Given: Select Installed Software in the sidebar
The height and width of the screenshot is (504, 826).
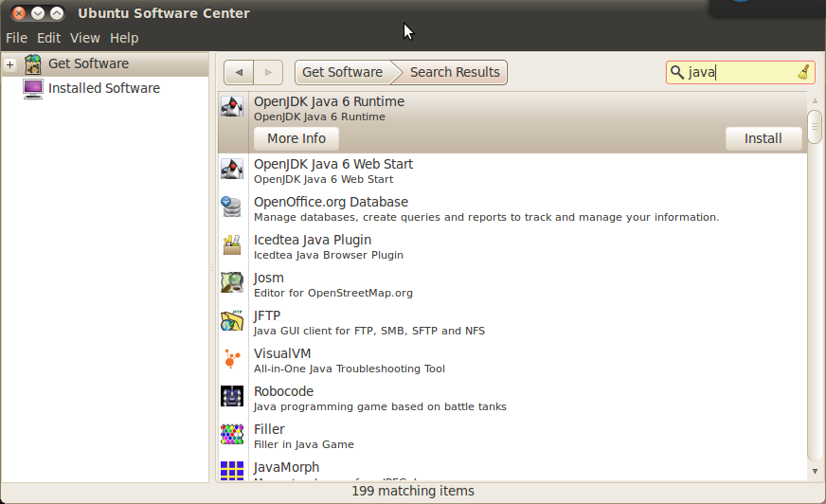Looking at the screenshot, I should pos(103,88).
